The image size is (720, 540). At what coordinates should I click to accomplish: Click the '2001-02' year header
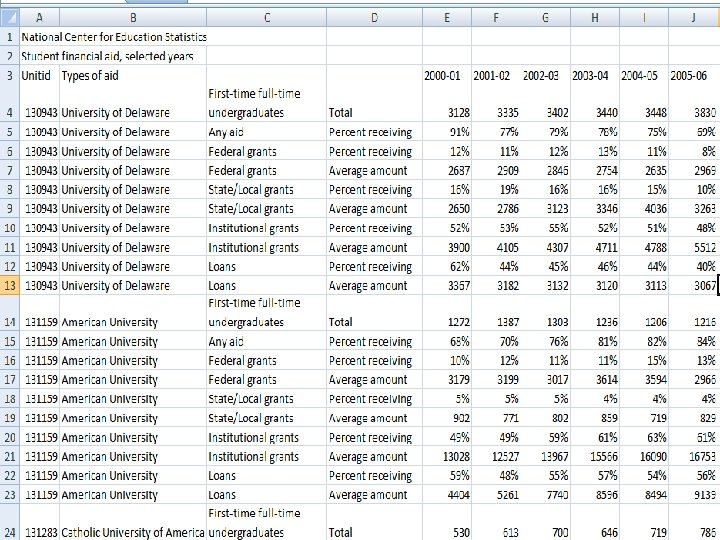pyautogui.click(x=491, y=75)
